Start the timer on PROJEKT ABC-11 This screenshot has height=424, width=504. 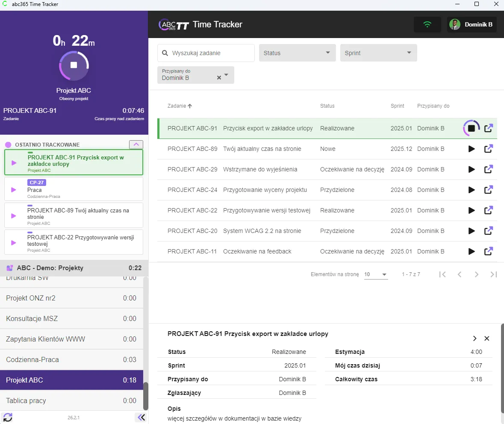(472, 251)
